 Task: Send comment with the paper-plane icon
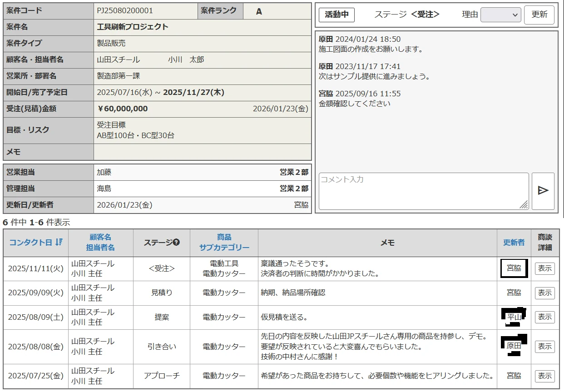(543, 191)
